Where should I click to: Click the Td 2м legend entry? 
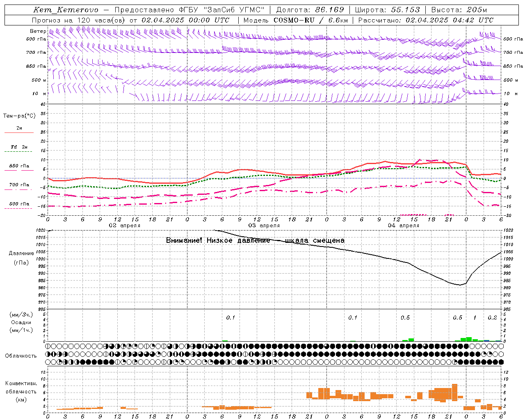click(19, 147)
